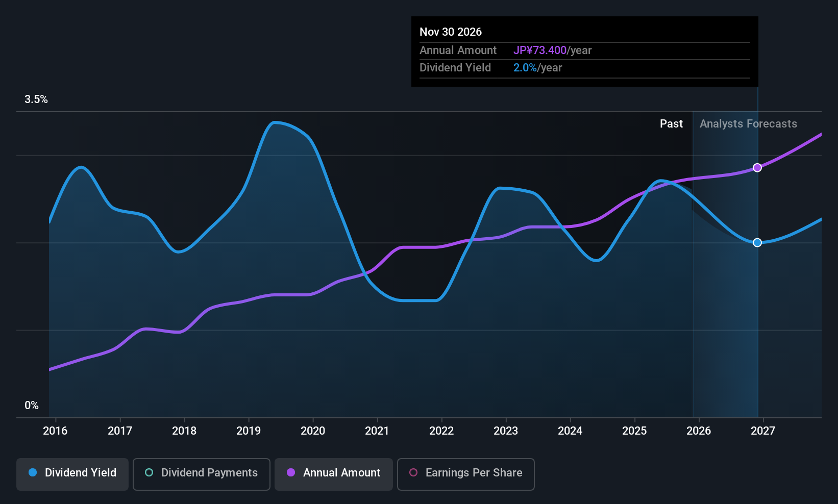Enable the Dividend Payments series

click(x=201, y=473)
